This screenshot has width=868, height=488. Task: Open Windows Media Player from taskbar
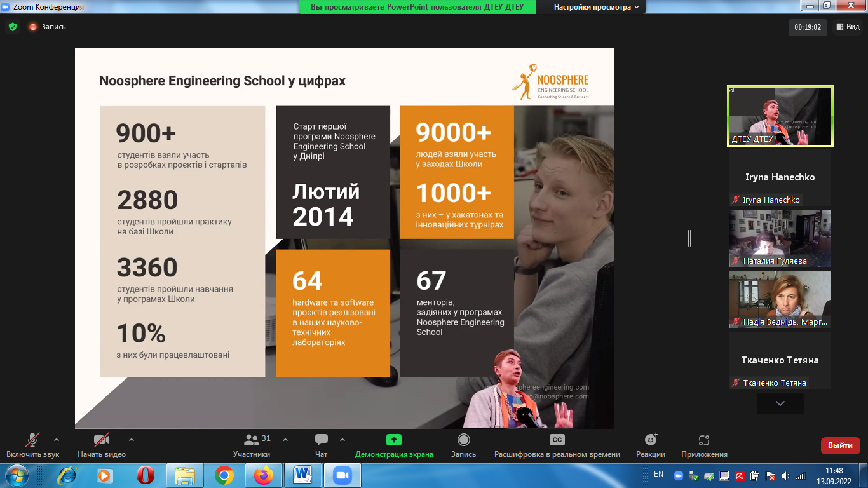105,475
